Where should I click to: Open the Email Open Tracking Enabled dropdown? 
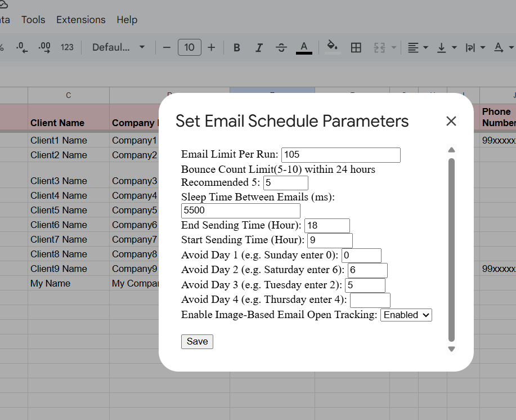point(406,315)
